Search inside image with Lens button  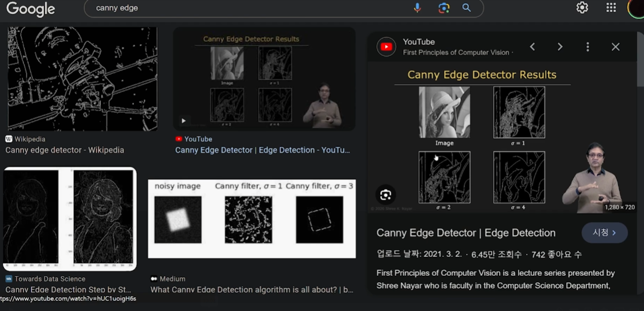(385, 195)
